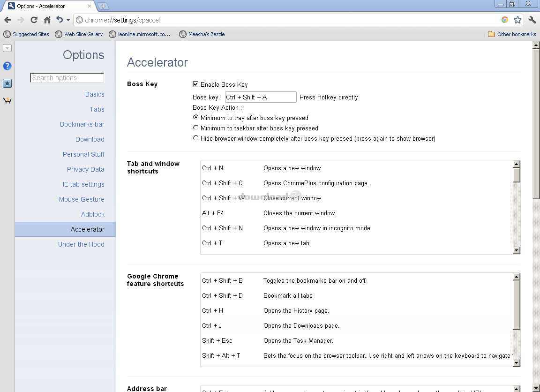The height and width of the screenshot is (392, 540).
Task: Select the Accelerator options section
Action: (66, 229)
